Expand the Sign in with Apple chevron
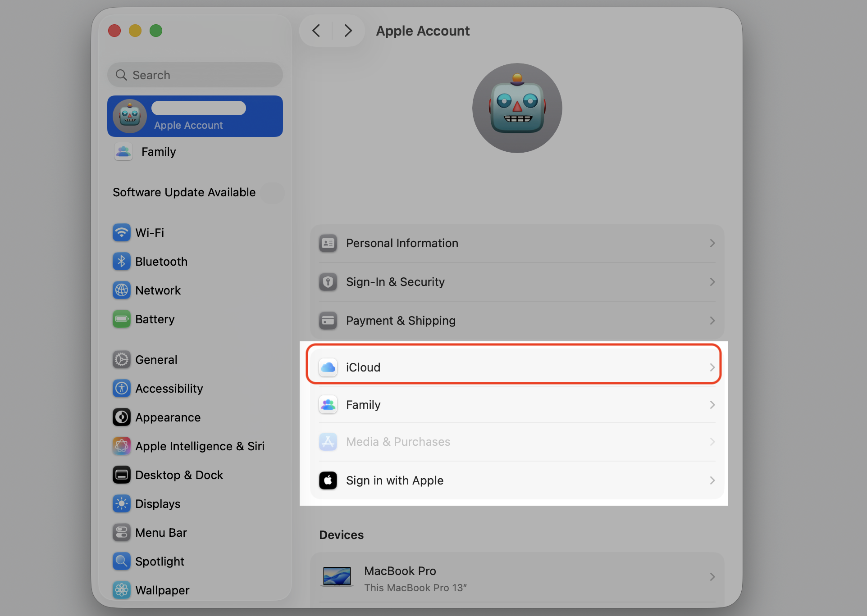Viewport: 867px width, 616px height. (712, 480)
